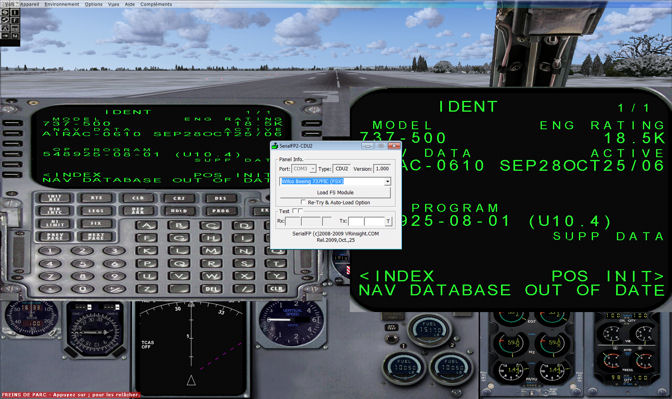
Task: Click the autopilot icon in the top-left panel cluster
Action: [x=5, y=28]
